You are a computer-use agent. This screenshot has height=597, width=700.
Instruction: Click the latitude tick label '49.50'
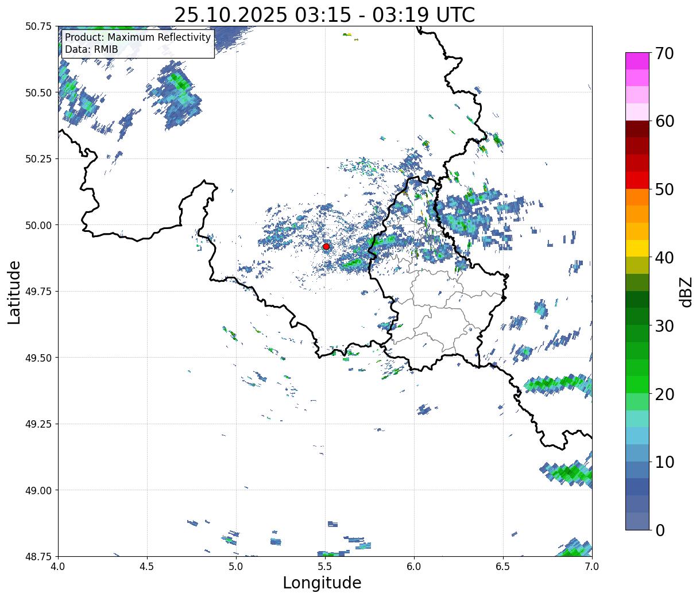click(38, 358)
